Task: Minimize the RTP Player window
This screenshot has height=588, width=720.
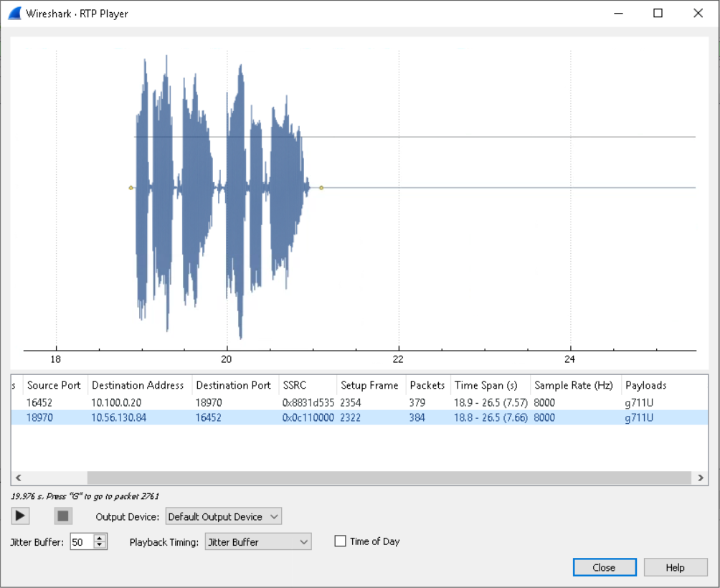Action: pyautogui.click(x=618, y=13)
